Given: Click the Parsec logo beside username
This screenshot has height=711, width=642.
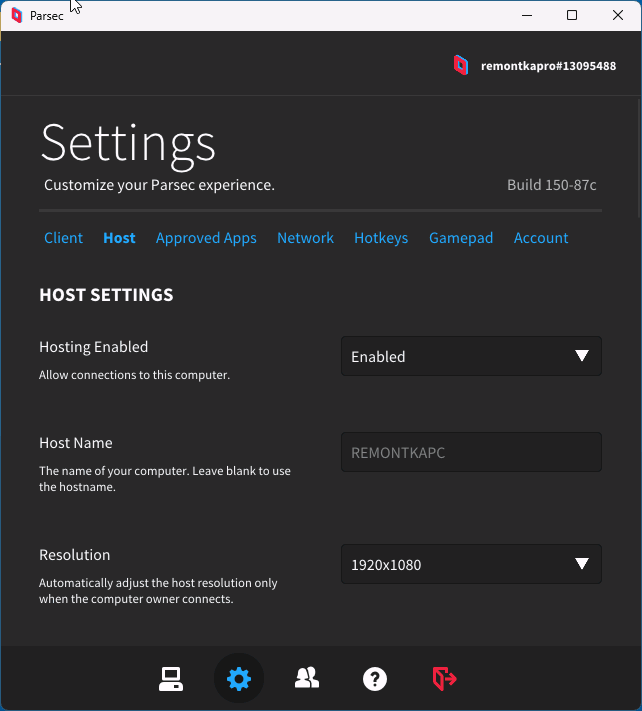Looking at the screenshot, I should click(461, 65).
